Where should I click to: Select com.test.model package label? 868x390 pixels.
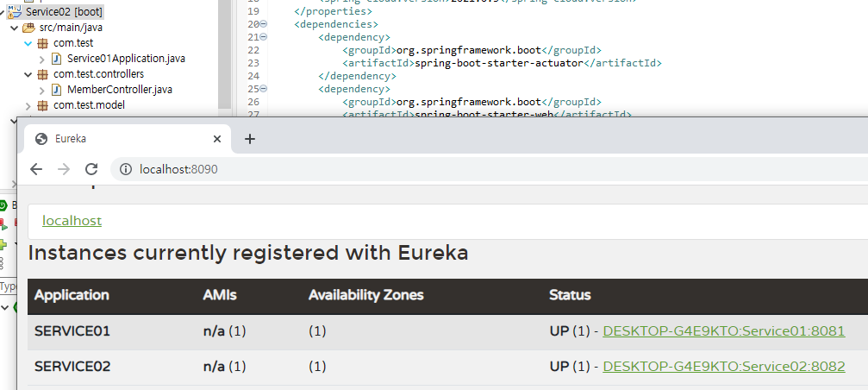point(89,104)
